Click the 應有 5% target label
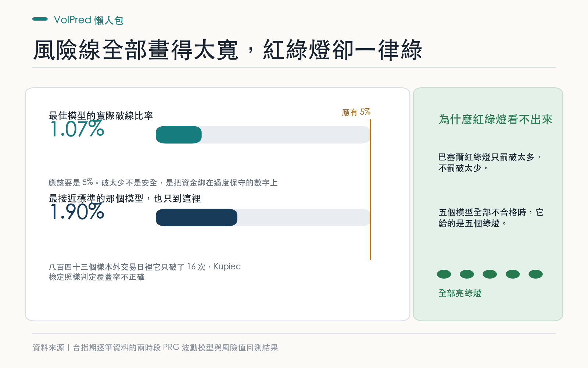Image resolution: width=588 pixels, height=368 pixels. [356, 112]
